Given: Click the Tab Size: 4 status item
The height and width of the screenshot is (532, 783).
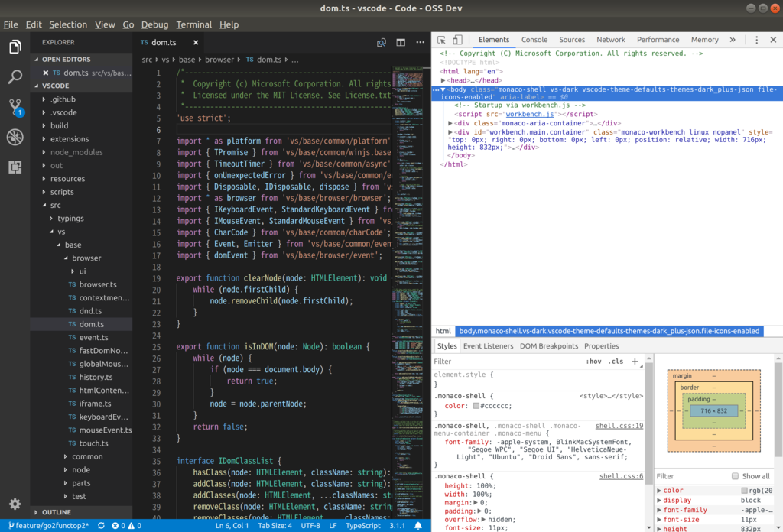Looking at the screenshot, I should click(x=275, y=526).
